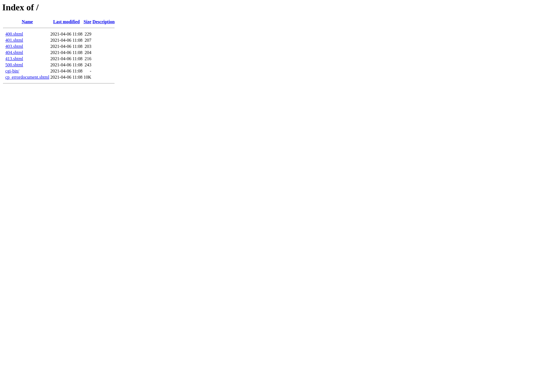Open the 413.shtml file

14,59
